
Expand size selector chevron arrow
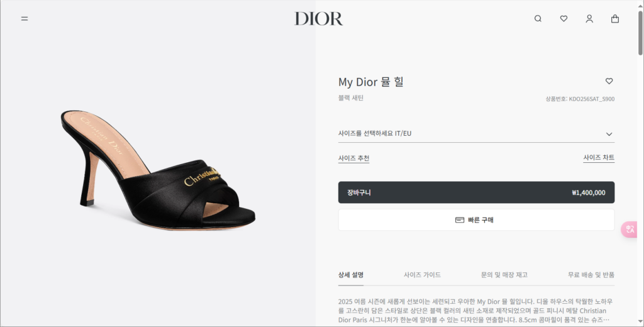[609, 134]
